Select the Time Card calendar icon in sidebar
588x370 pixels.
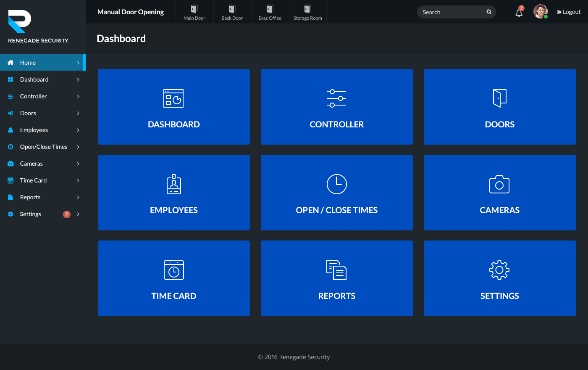[10, 180]
